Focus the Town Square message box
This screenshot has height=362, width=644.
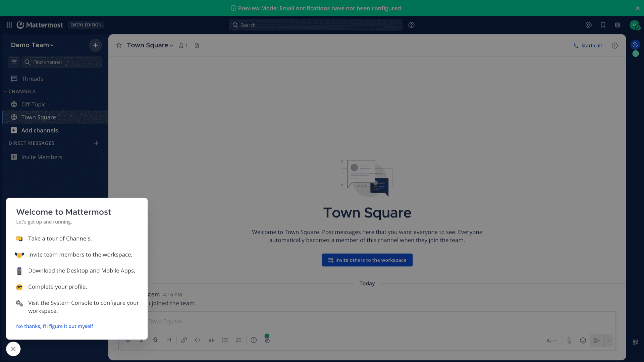(367, 321)
